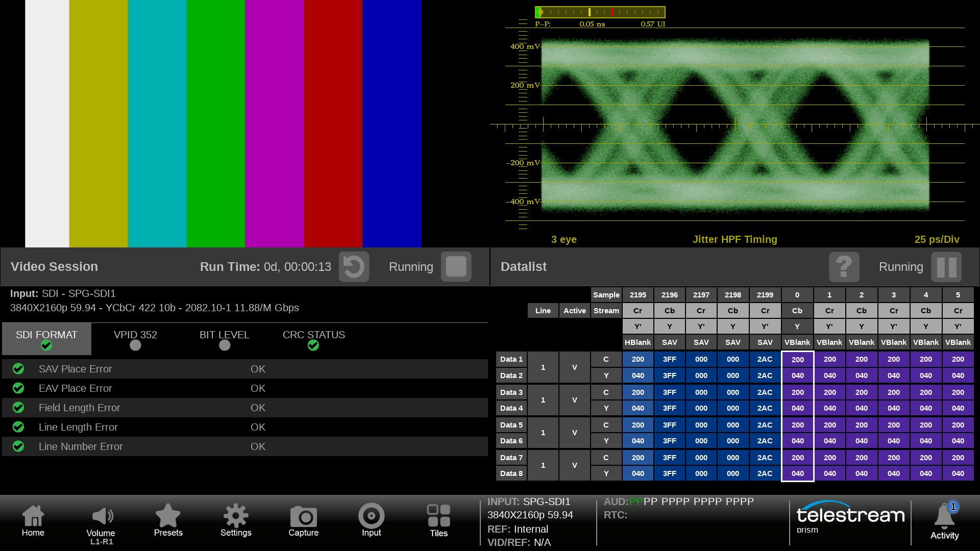Stop the running Video Session
The width and height of the screenshot is (980, 551).
[456, 267]
